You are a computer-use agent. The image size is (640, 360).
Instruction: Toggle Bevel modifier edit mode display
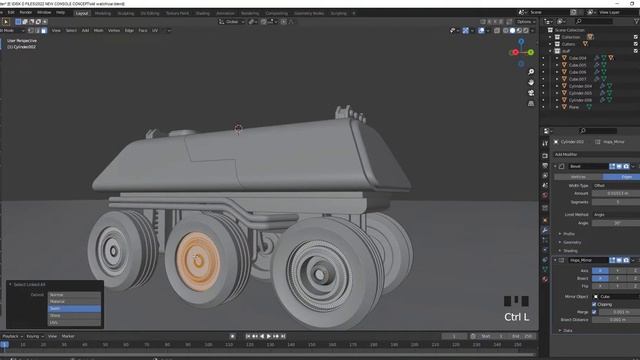pos(612,167)
